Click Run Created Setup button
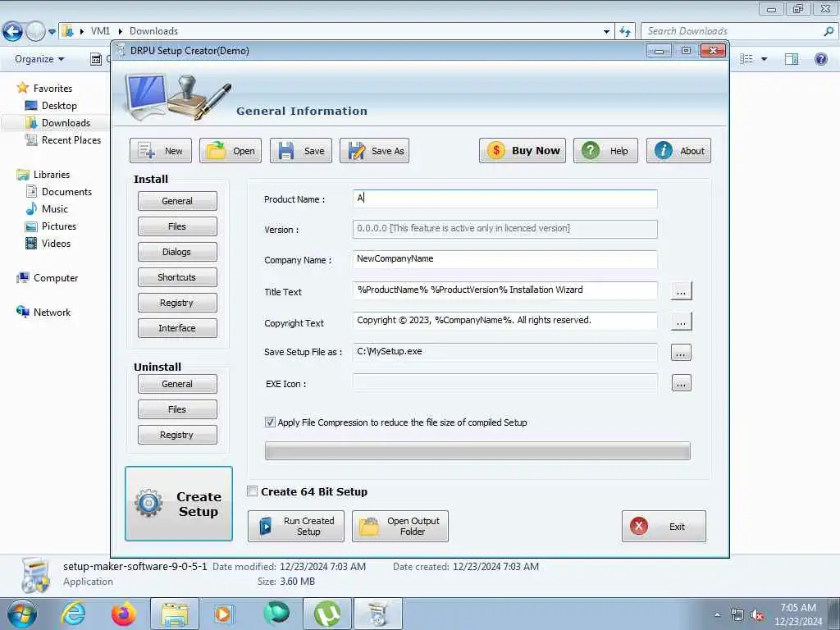The image size is (840, 630). click(x=295, y=526)
